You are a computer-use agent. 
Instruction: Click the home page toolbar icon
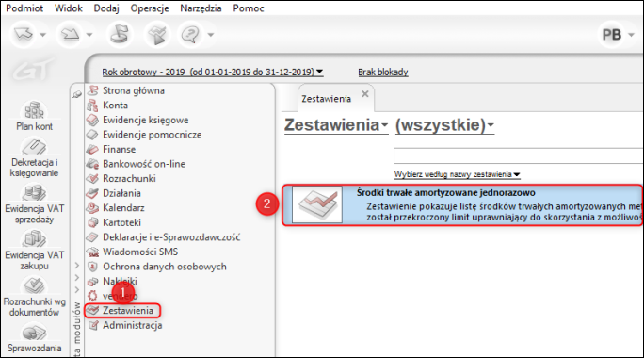coord(120,35)
